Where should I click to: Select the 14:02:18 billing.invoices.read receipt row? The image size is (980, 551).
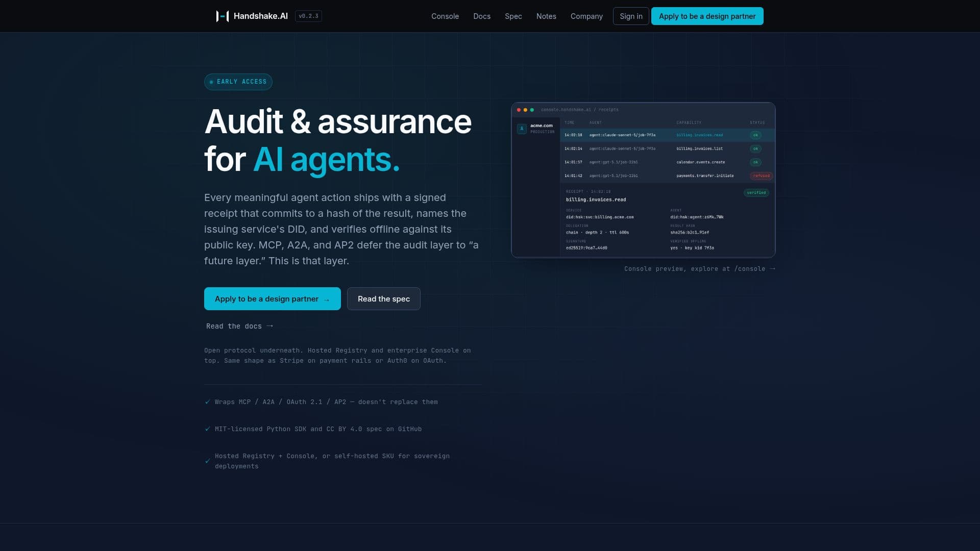click(668, 135)
